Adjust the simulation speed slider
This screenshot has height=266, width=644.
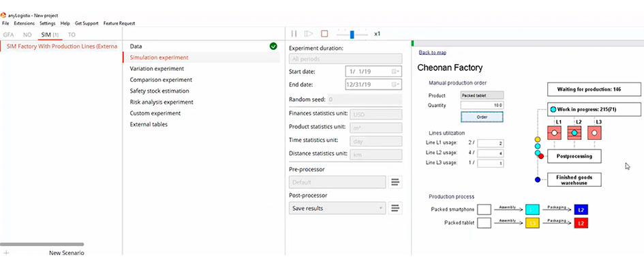click(x=352, y=34)
